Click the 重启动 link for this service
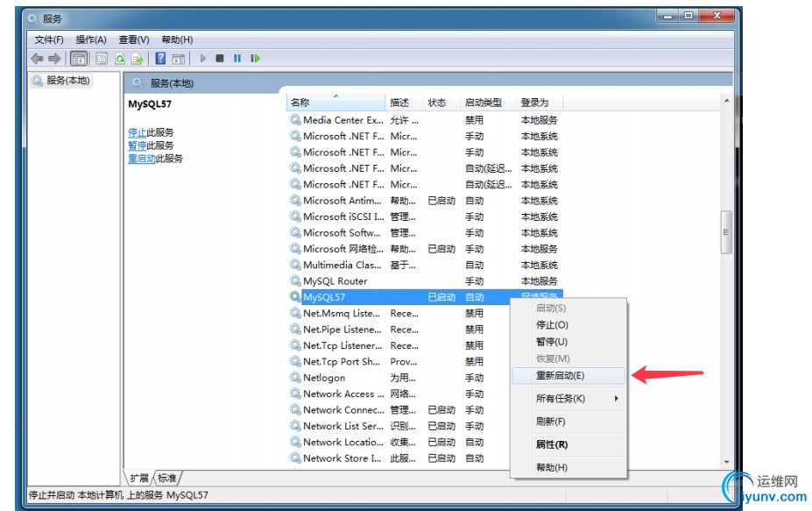Viewport: 812px width, 511px height. tap(142, 159)
